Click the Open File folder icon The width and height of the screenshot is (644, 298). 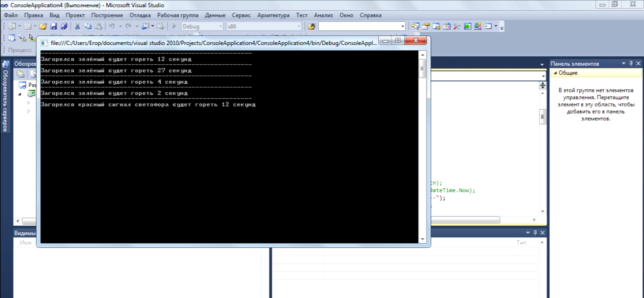43,27
